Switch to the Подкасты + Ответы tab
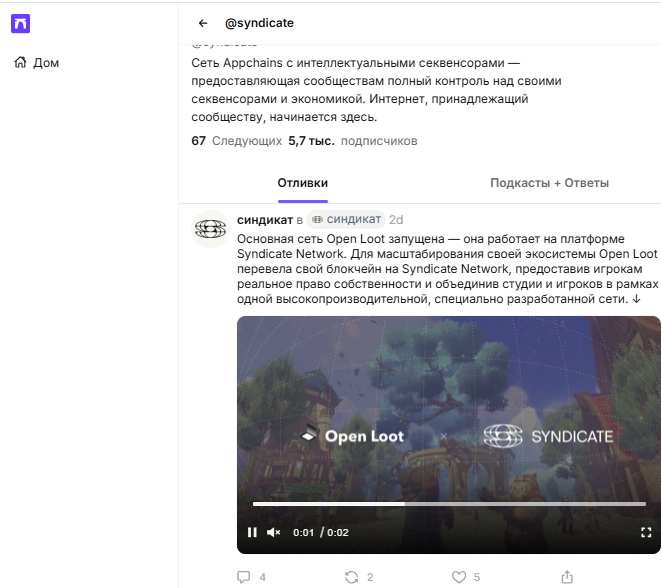Image resolution: width=661 pixels, height=588 pixels. coord(549,183)
